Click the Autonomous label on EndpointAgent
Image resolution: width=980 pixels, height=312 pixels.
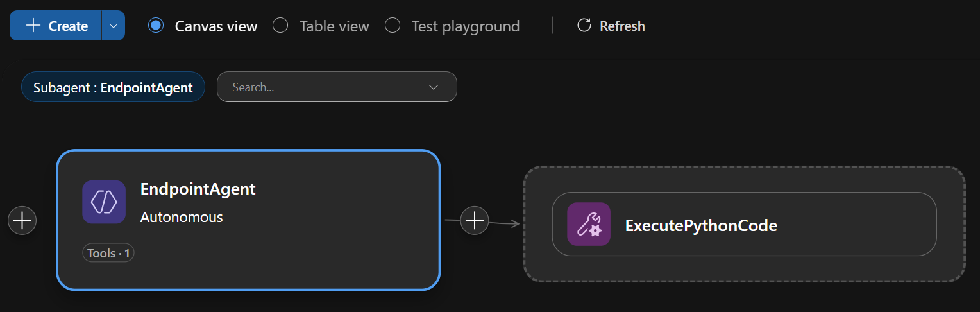click(x=182, y=217)
